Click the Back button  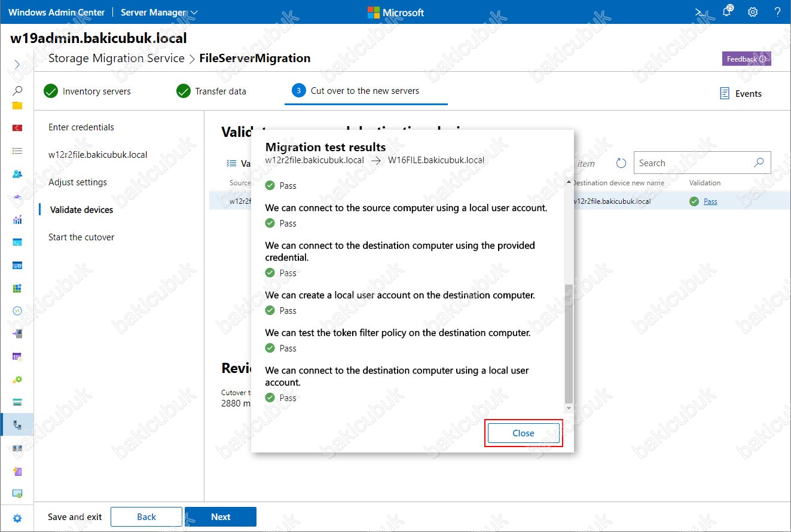point(146,517)
